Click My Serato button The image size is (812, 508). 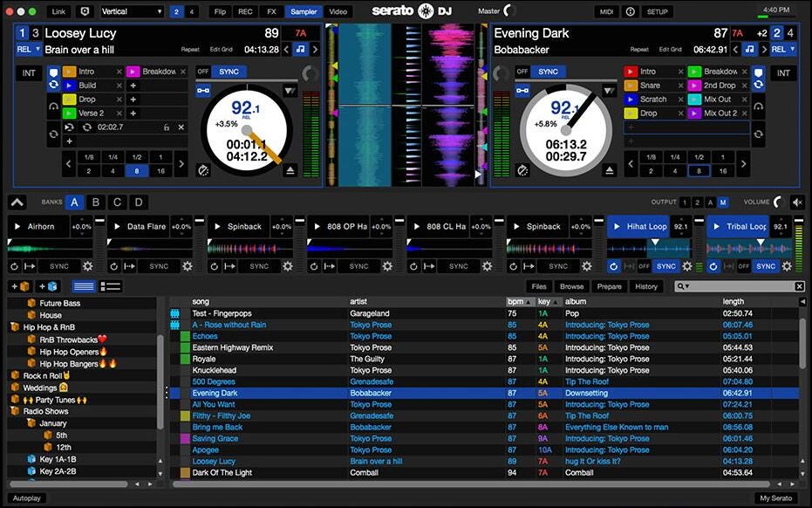click(775, 498)
